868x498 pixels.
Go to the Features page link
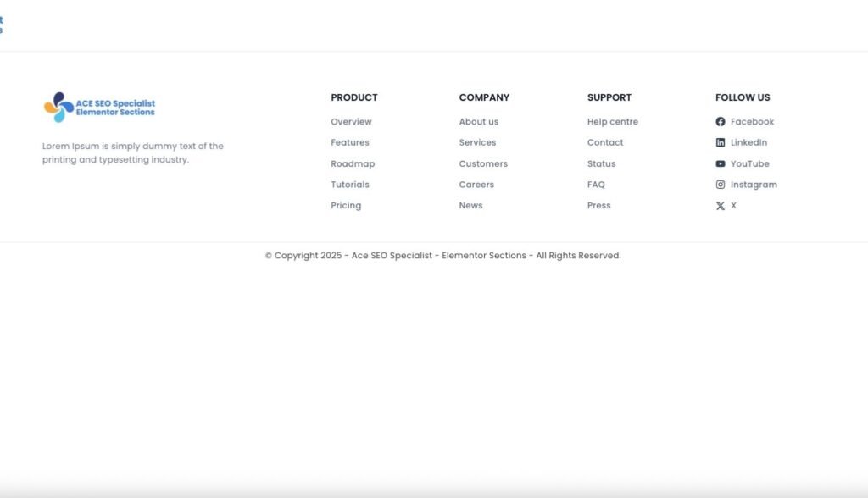[x=350, y=143]
